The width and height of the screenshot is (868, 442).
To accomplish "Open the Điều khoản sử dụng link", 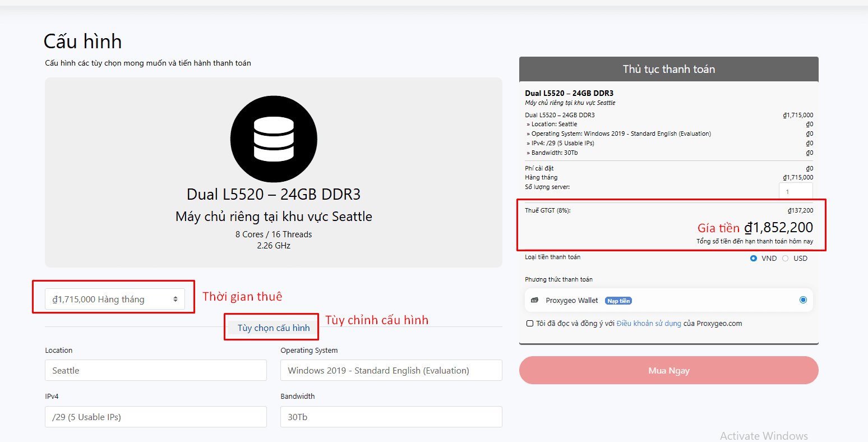I will click(x=649, y=324).
